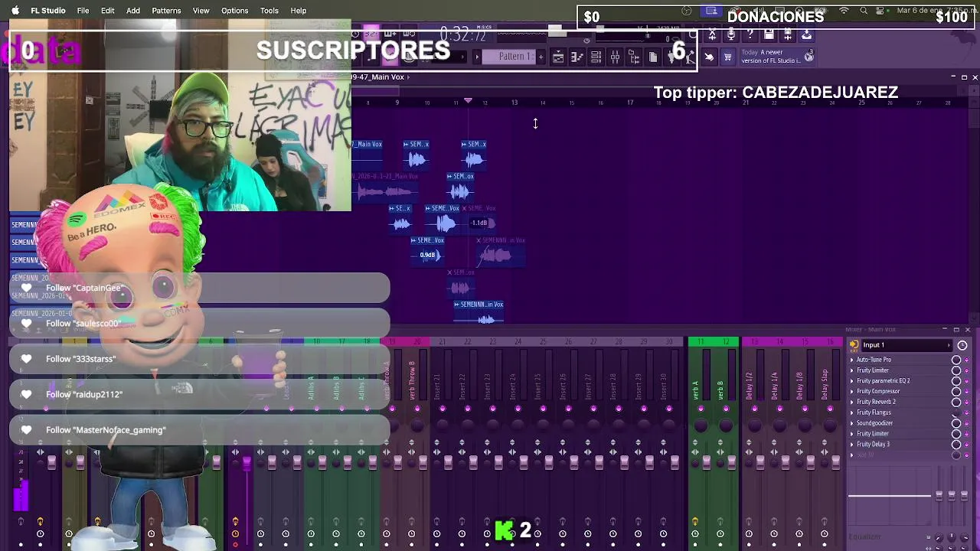Click the floppy-disk save project icon
This screenshot has width=980, height=551.
[x=769, y=34]
